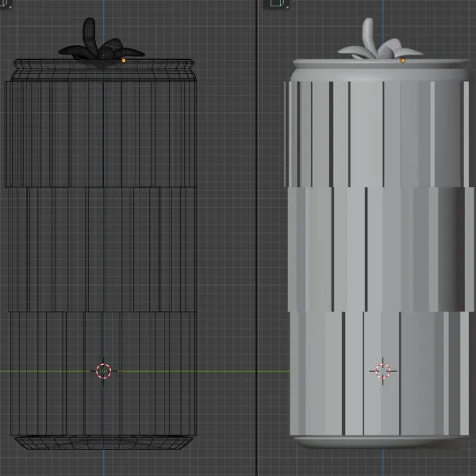The width and height of the screenshot is (476, 476).
Task: Select the orange origin point in the solid view
Action: 403,60
